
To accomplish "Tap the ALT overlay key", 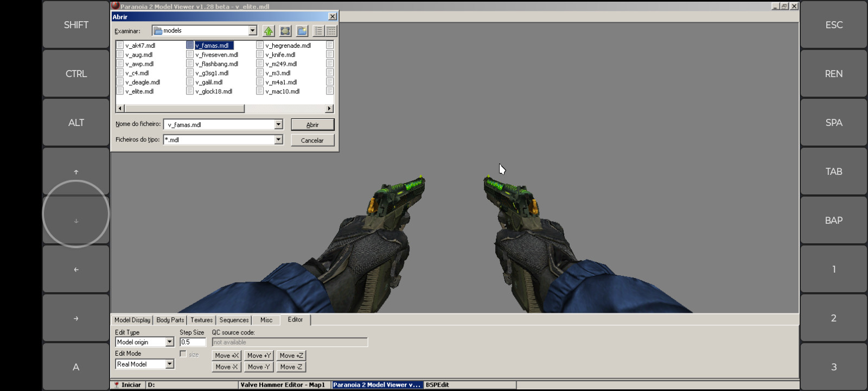I will coord(76,123).
